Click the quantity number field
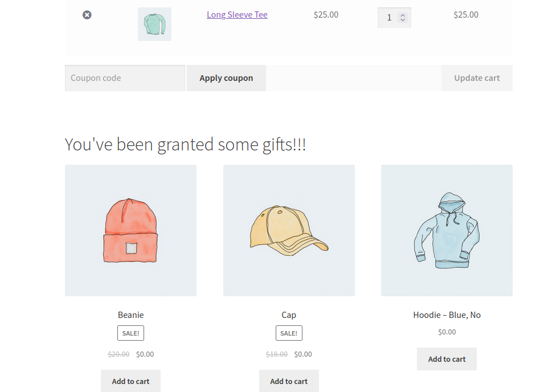 tap(390, 18)
